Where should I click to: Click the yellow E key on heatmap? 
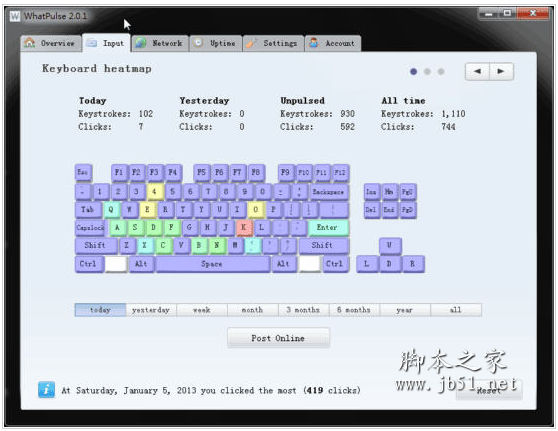pyautogui.click(x=148, y=210)
